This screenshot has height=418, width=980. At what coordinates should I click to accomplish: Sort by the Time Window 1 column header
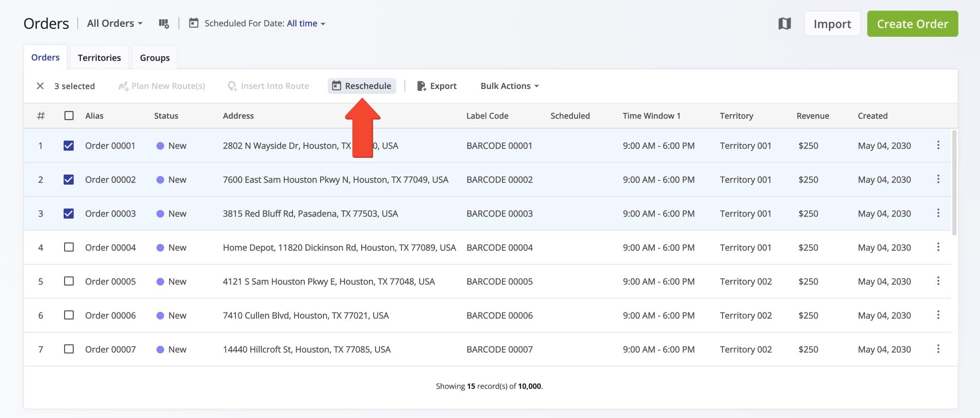[x=651, y=116]
